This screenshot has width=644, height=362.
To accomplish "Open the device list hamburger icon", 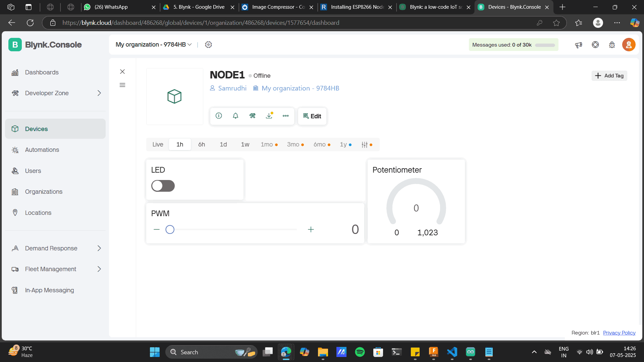I will point(122,85).
